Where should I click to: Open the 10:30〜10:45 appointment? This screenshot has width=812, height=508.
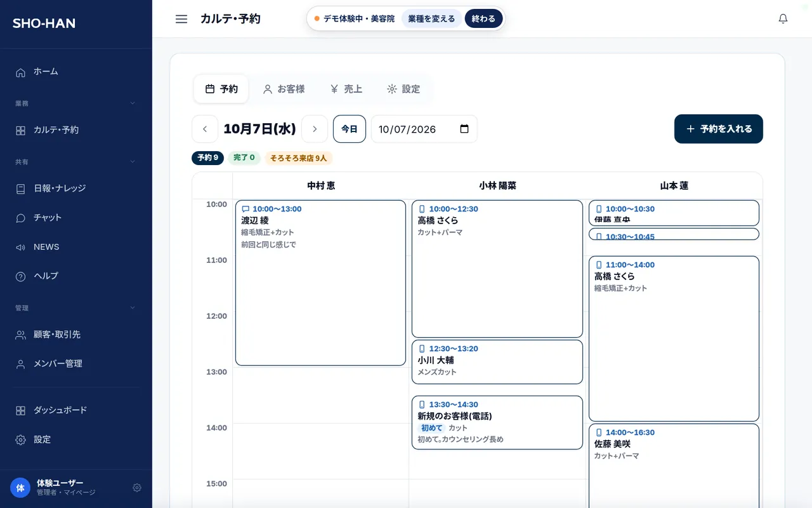coord(674,234)
